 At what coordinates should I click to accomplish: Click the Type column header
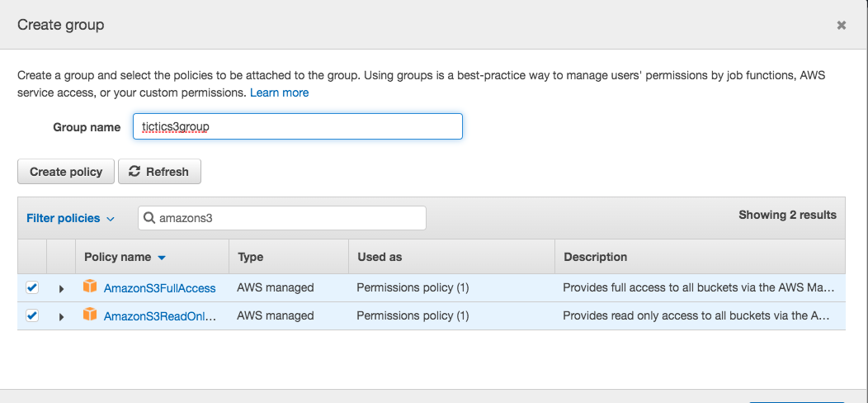250,257
